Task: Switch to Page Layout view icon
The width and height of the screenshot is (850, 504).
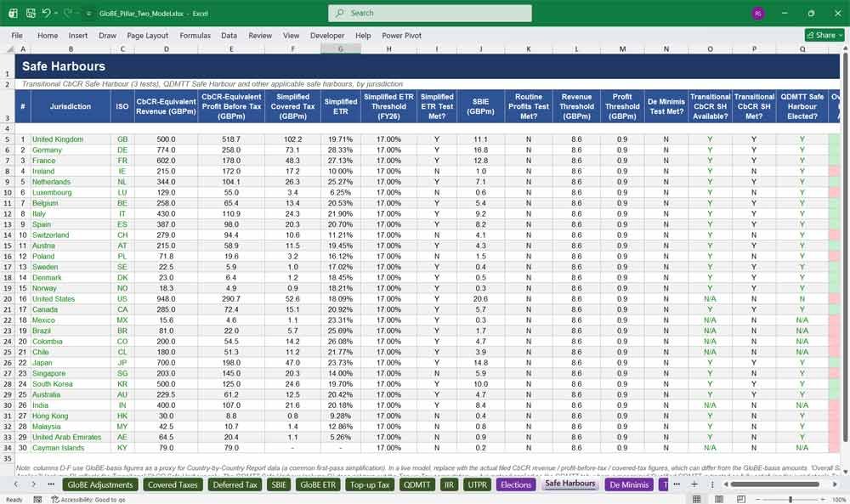Action: click(719, 499)
